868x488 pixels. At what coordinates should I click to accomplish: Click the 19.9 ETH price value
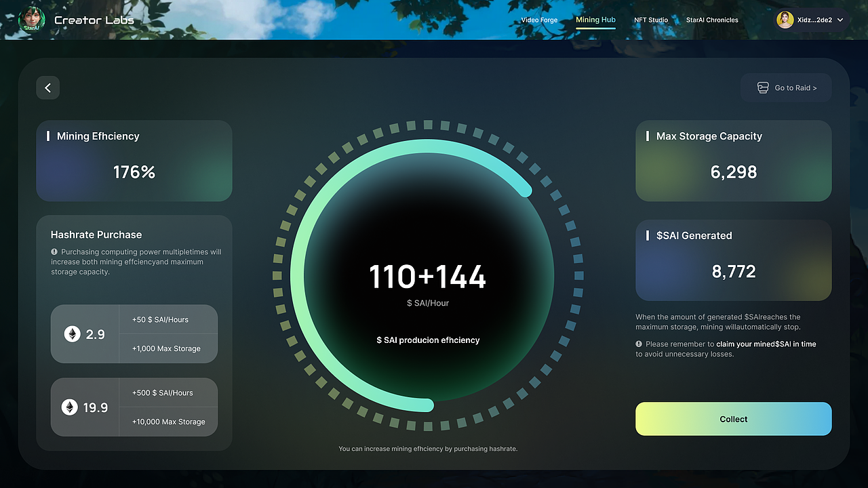click(x=96, y=407)
